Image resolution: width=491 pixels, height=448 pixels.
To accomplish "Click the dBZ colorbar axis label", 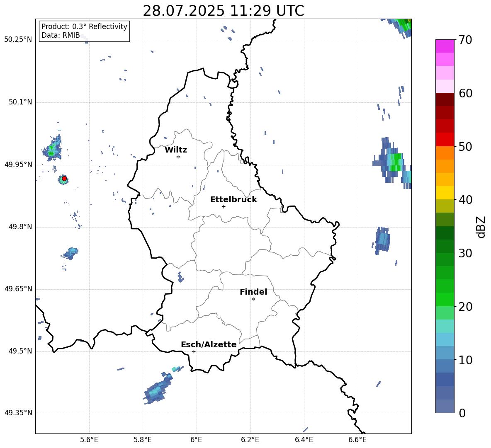I will click(x=481, y=227).
